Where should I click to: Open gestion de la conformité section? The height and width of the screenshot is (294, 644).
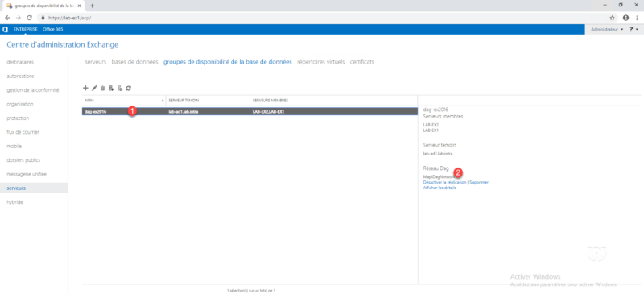point(33,90)
